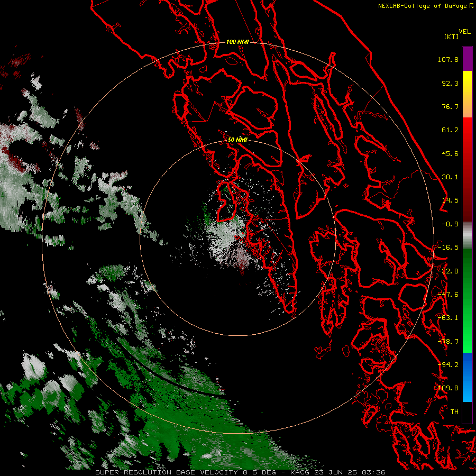Click the -47.6 legend value
Image resolution: width=476 pixels, height=476 pixels.
click(x=448, y=295)
